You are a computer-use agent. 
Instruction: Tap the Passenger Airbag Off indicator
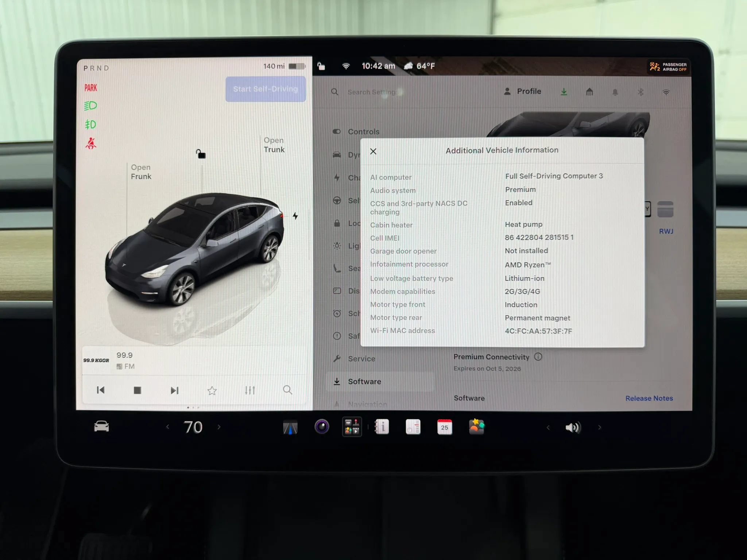(668, 67)
